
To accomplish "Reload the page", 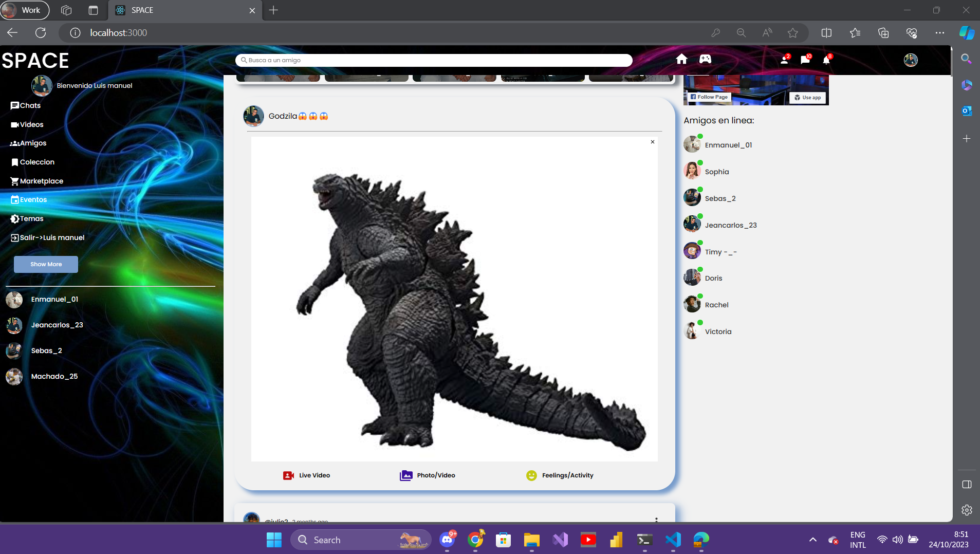I will tap(41, 32).
